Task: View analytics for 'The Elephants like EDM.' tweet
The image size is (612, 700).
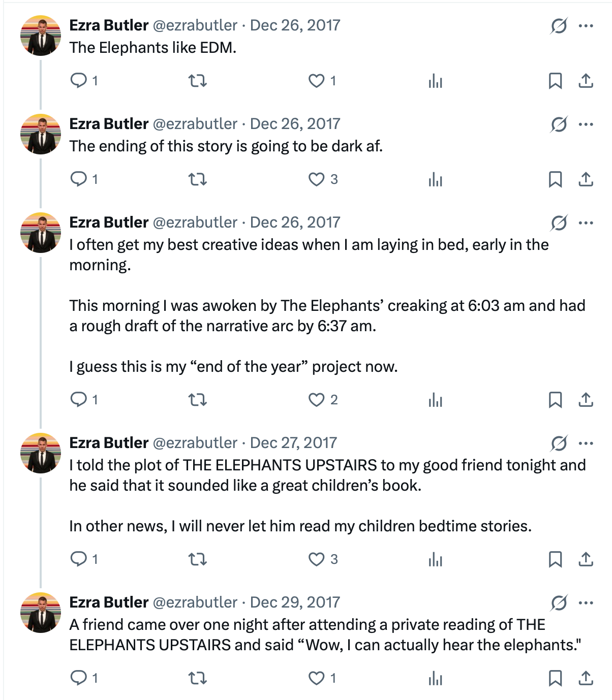Action: [436, 81]
